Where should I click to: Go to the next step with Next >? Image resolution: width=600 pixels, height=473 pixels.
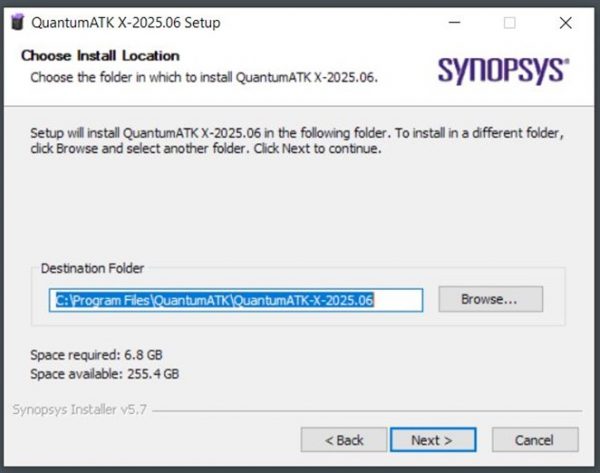pos(433,440)
